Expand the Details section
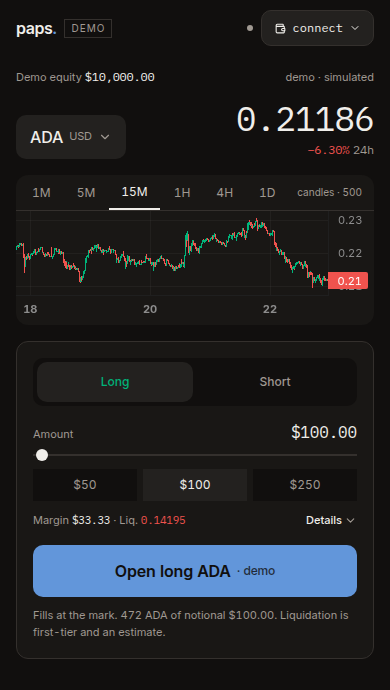The height and width of the screenshot is (690, 390). click(x=330, y=521)
